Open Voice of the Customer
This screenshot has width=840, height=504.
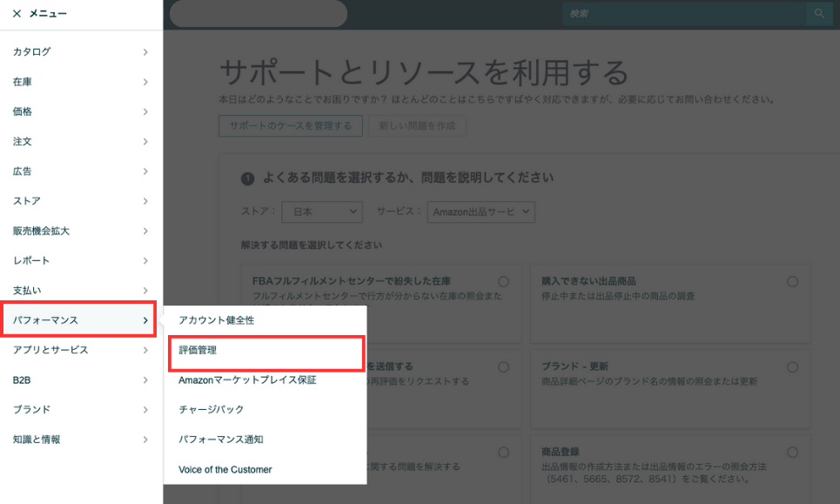coord(225,469)
